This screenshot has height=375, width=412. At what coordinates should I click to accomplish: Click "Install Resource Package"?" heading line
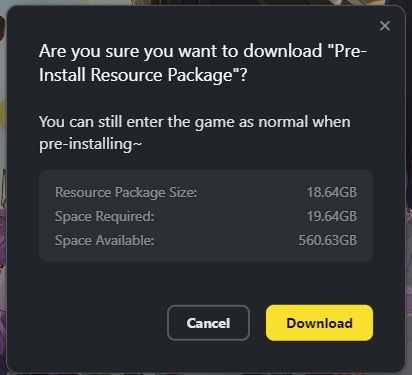[143, 75]
